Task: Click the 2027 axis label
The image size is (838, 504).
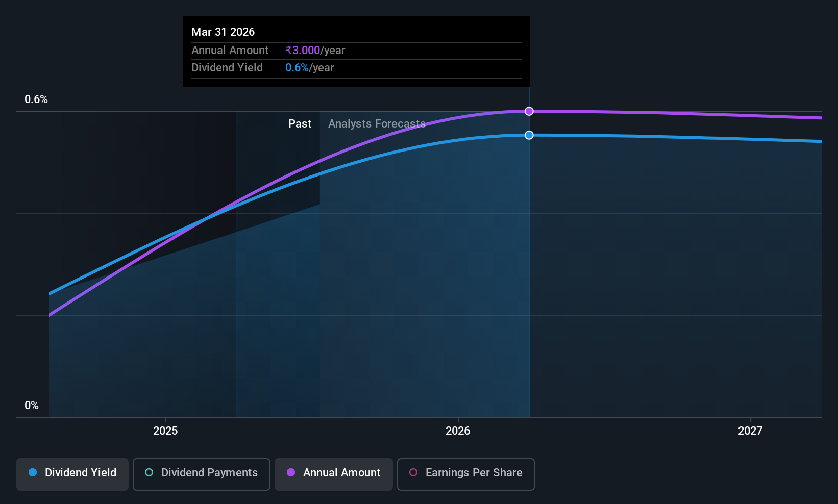Action: pos(750,431)
